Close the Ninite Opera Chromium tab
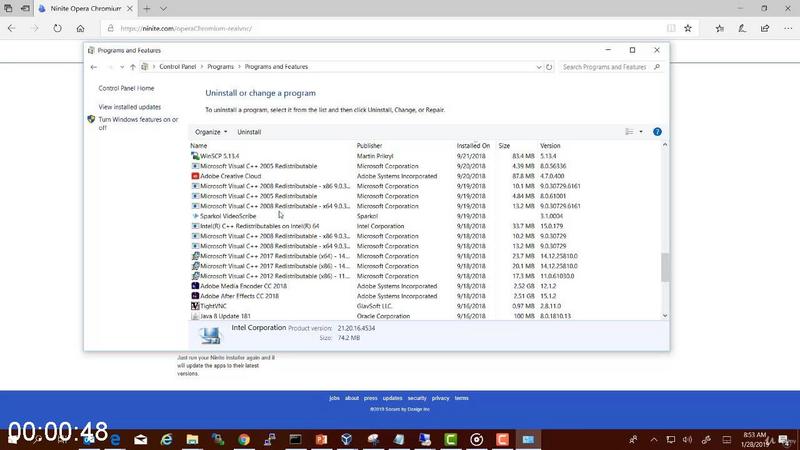800x450 pixels. [x=130, y=9]
